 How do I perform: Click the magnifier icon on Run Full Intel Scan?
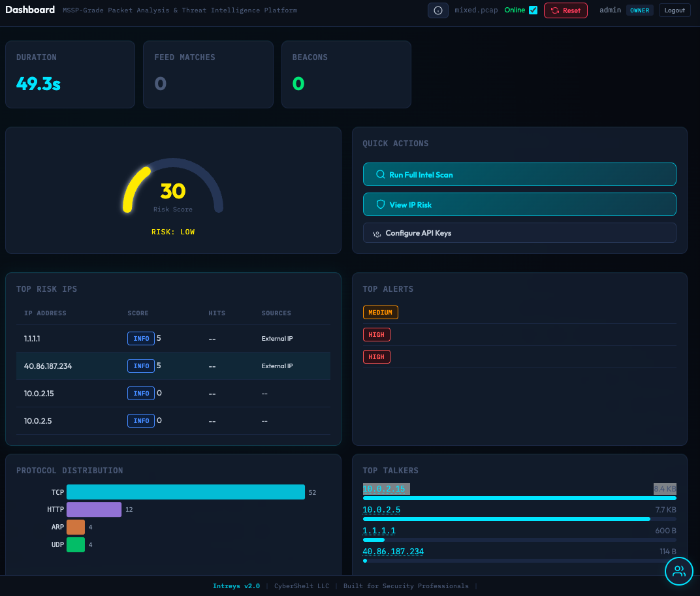(x=380, y=174)
